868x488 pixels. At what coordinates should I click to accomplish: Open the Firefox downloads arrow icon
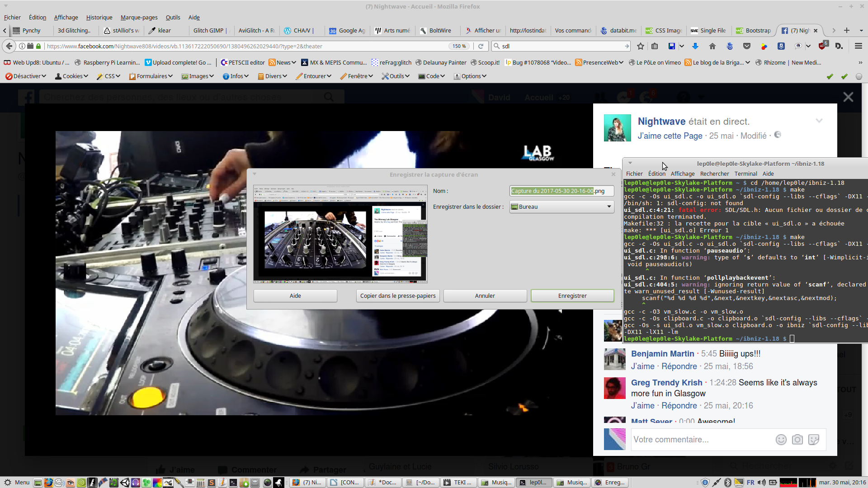(x=695, y=46)
